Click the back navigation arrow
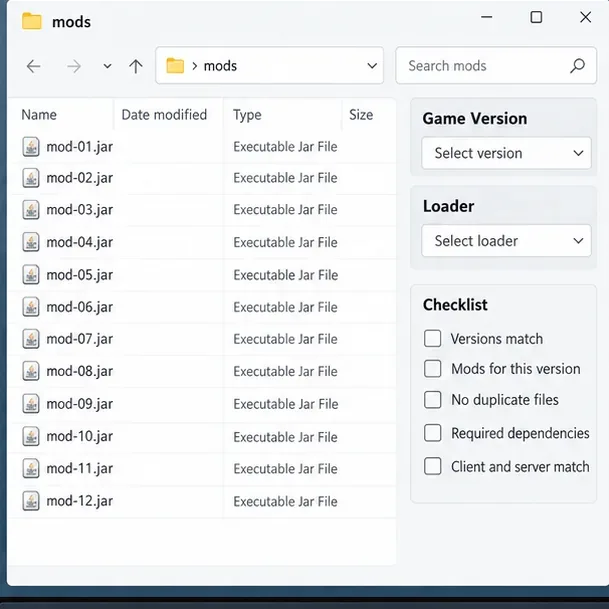Image resolution: width=609 pixels, height=609 pixels. pyautogui.click(x=33, y=66)
